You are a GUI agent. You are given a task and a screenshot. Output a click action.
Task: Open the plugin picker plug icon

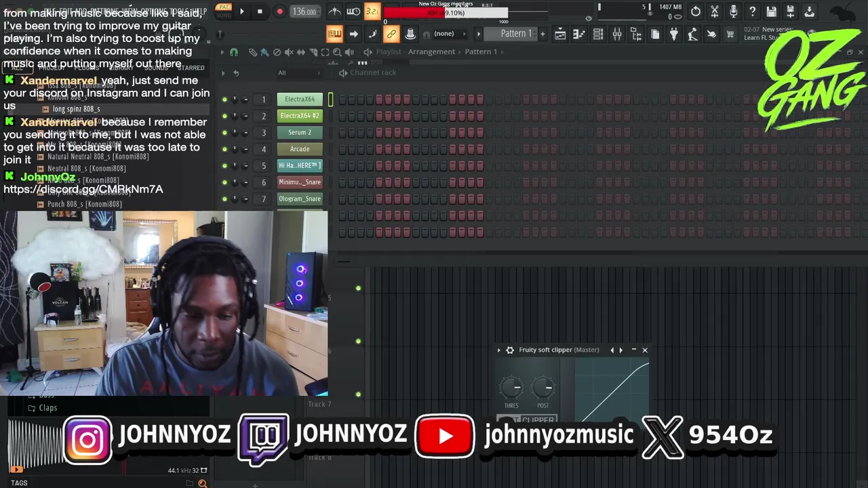673,35
